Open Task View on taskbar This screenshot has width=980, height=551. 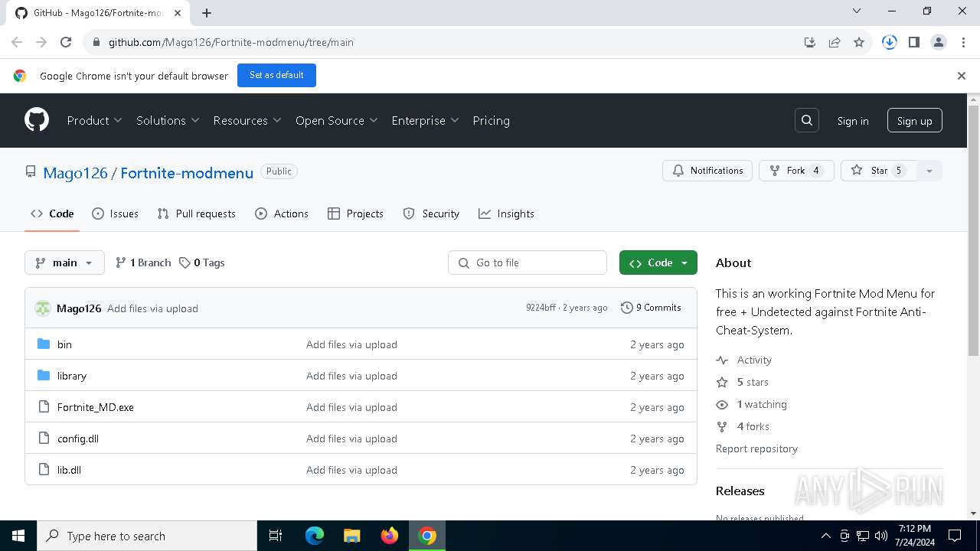[276, 536]
